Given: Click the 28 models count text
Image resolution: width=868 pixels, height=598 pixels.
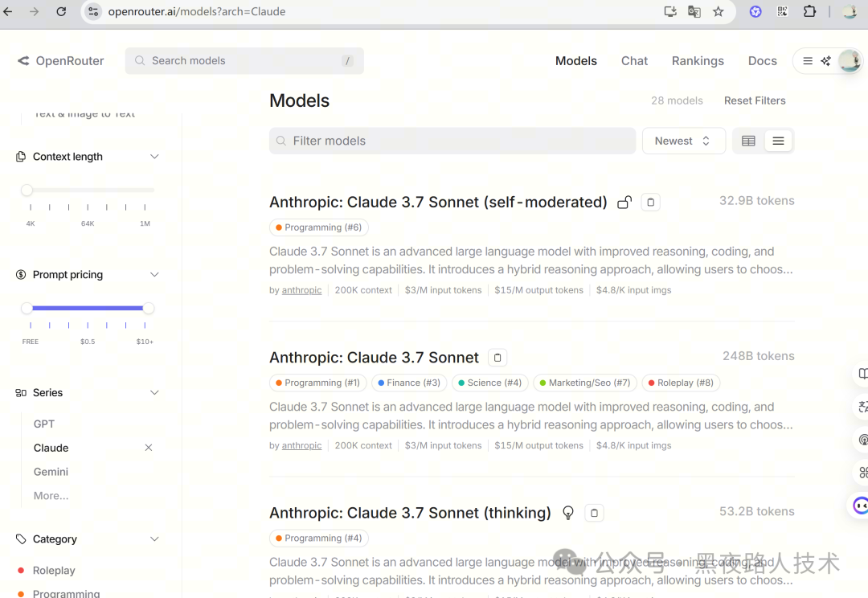Looking at the screenshot, I should (x=677, y=100).
